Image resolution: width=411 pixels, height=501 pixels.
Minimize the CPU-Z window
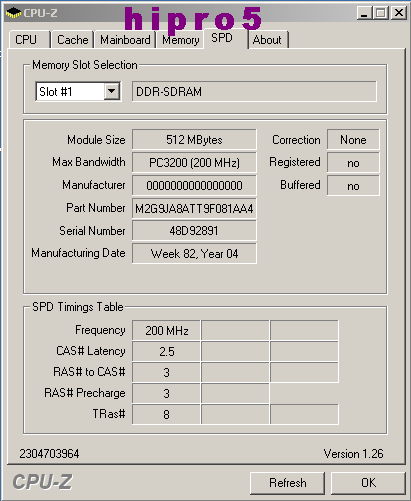365,13
